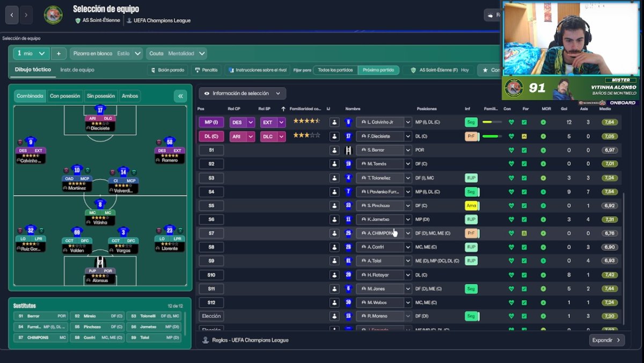
Task: Toggle the form checkbox for M. Webos
Action: [524, 302]
